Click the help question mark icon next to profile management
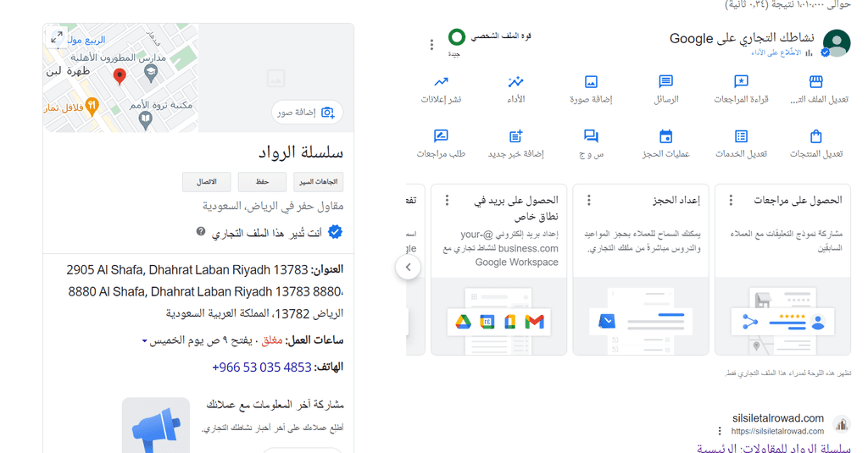The height and width of the screenshot is (453, 868). pos(201,231)
